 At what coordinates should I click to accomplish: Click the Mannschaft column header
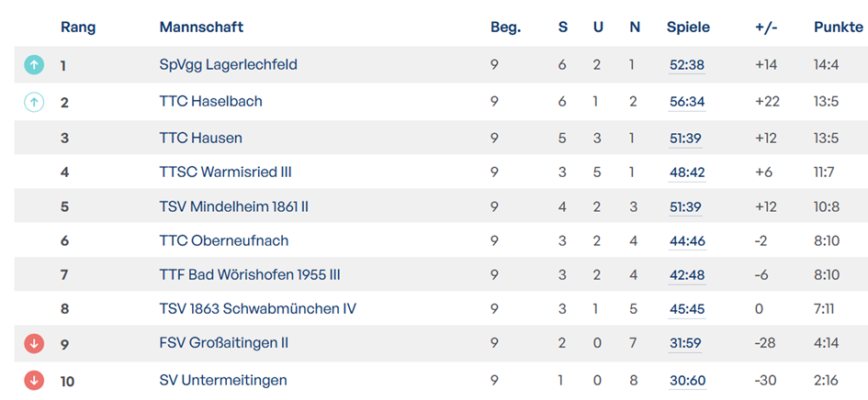[x=201, y=28]
